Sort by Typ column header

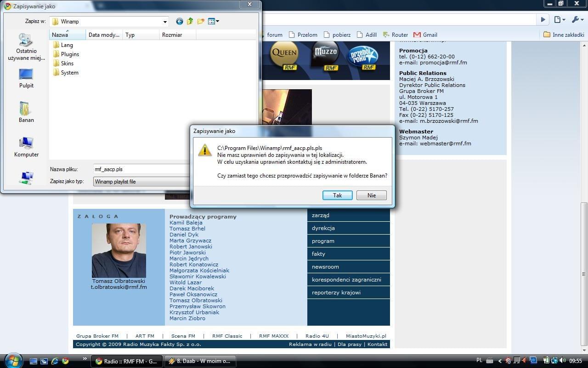141,35
